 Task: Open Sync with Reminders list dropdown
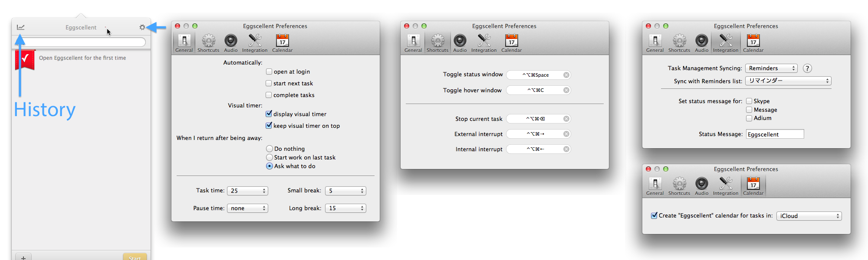click(x=788, y=81)
